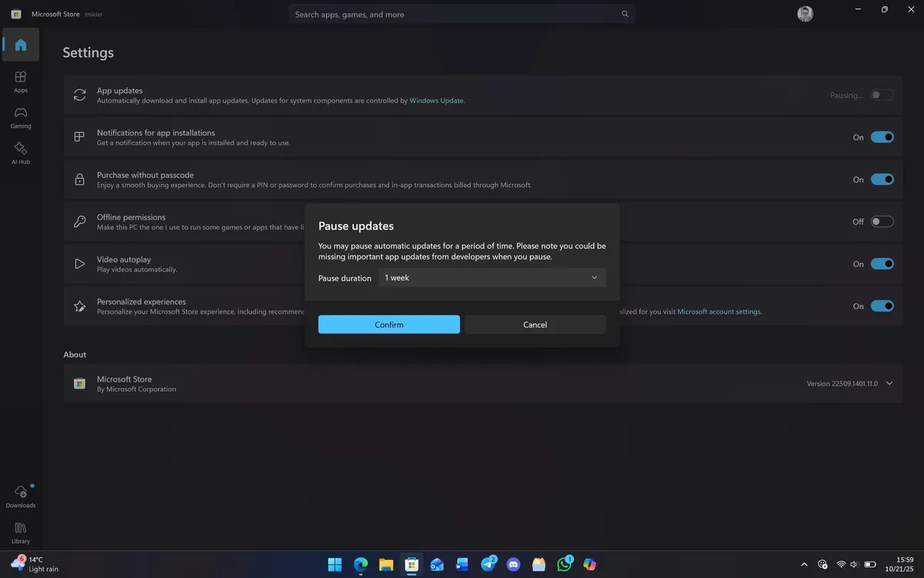Open the Start menu
Screen dimensions: 924x578
coord(335,564)
